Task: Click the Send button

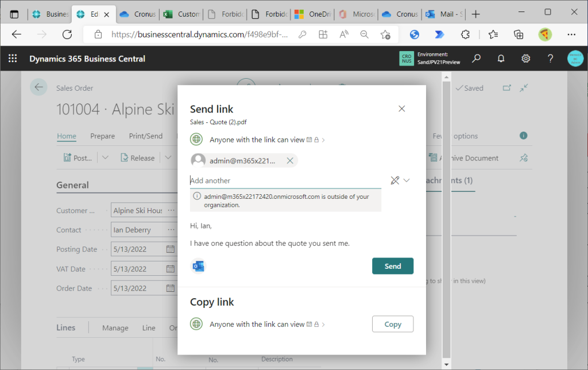Action: (393, 266)
